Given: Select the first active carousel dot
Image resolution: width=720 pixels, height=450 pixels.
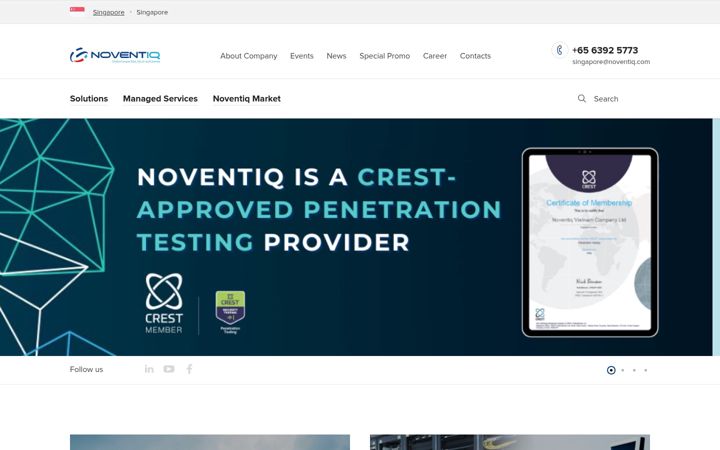Looking at the screenshot, I should click(x=611, y=370).
